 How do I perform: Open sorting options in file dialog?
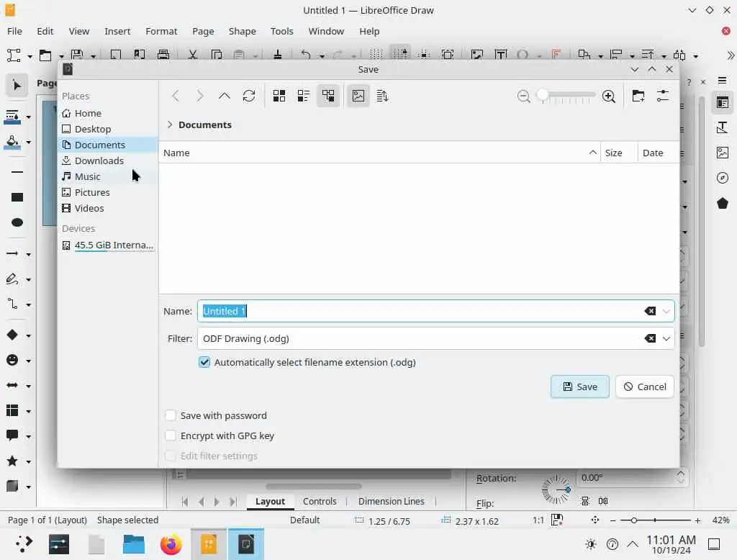point(383,96)
